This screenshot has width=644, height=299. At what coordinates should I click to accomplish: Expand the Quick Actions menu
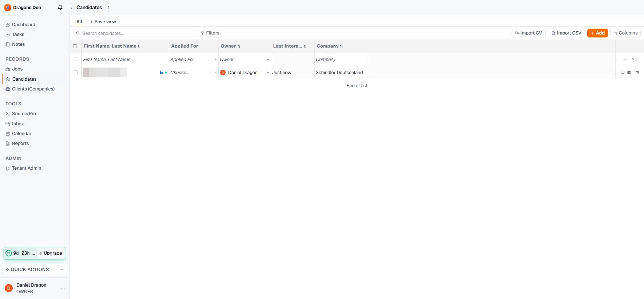click(35, 269)
